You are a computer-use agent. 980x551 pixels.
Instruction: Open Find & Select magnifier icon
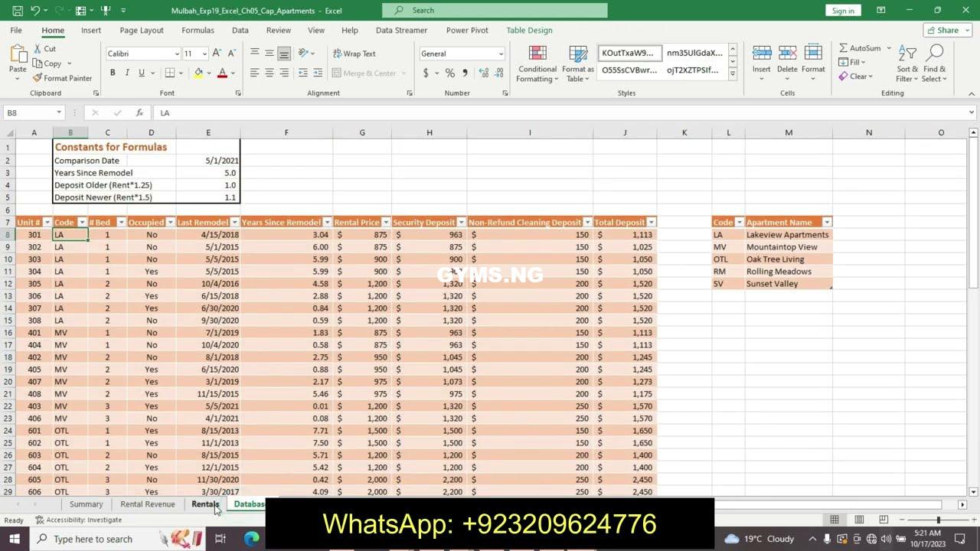pos(934,54)
